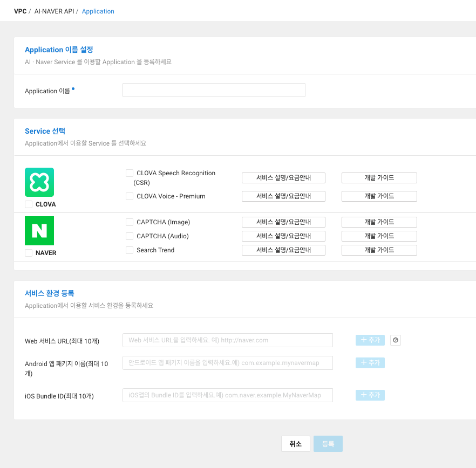The width and height of the screenshot is (476, 468).
Task: Click the help icon next to Web URL 추가
Action: coord(395,340)
